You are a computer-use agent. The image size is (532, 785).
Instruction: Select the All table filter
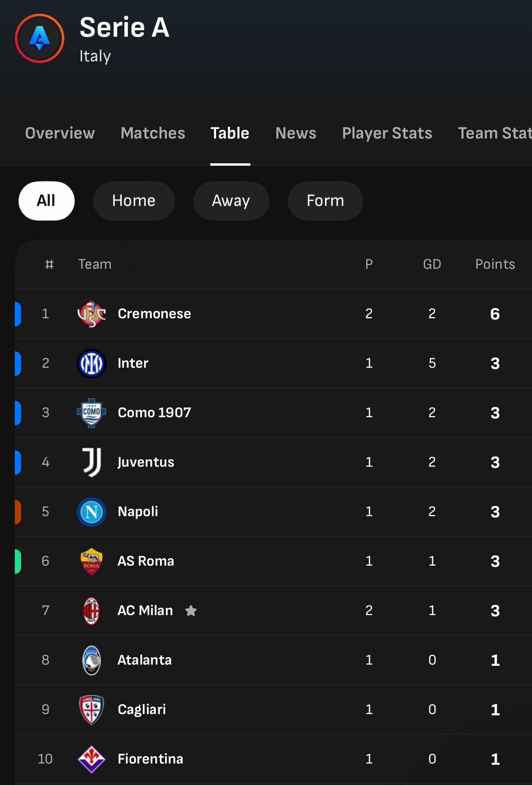pyautogui.click(x=46, y=201)
